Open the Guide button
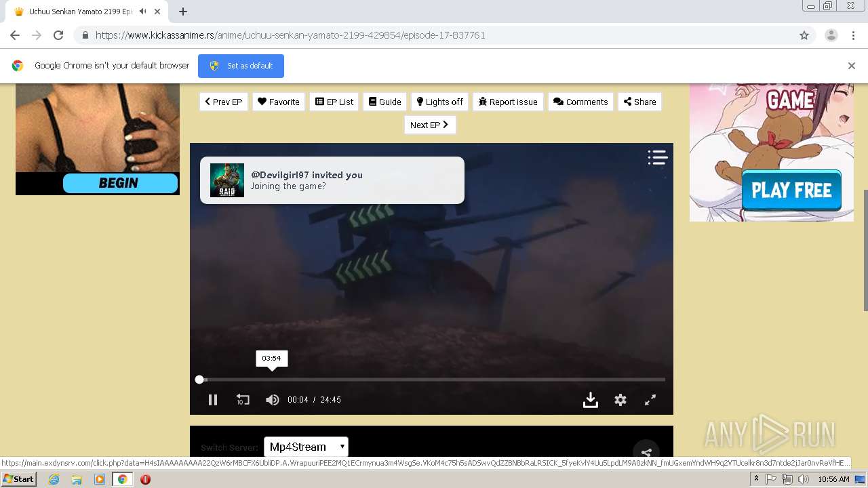868x488 pixels. (385, 102)
